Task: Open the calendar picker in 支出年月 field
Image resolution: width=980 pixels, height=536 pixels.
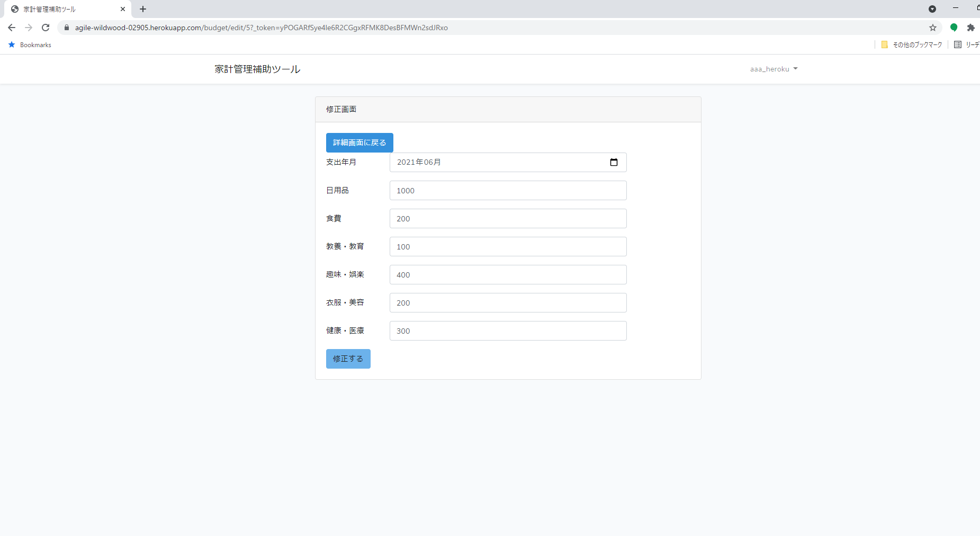Action: point(614,162)
